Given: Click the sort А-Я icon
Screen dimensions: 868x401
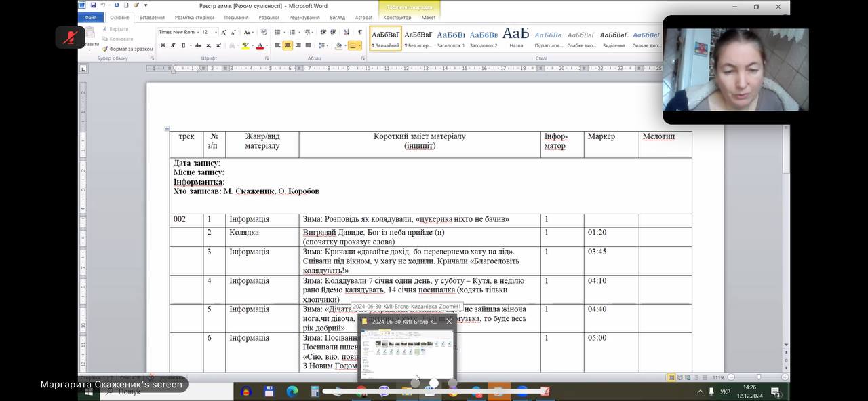Looking at the screenshot, I should click(347, 32).
